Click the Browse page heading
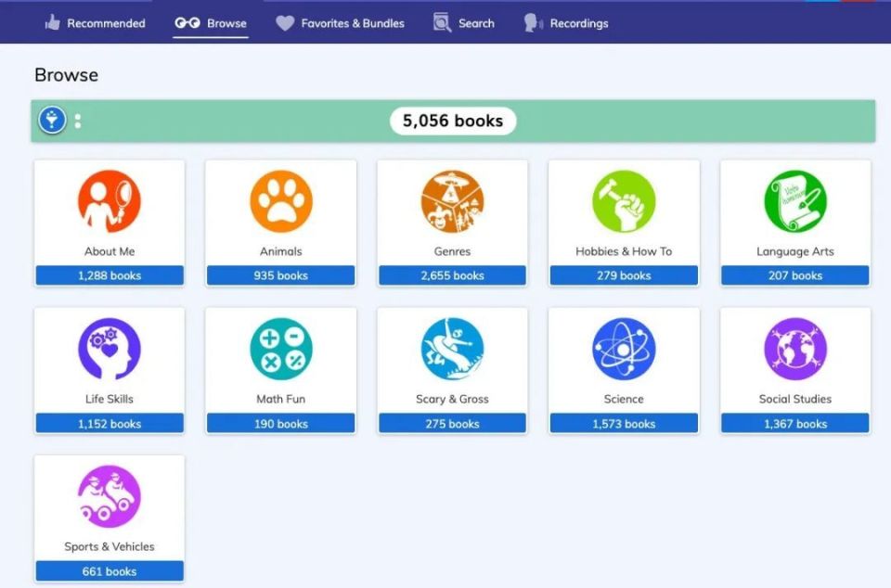Viewport: 891px width, 588px height. point(67,75)
